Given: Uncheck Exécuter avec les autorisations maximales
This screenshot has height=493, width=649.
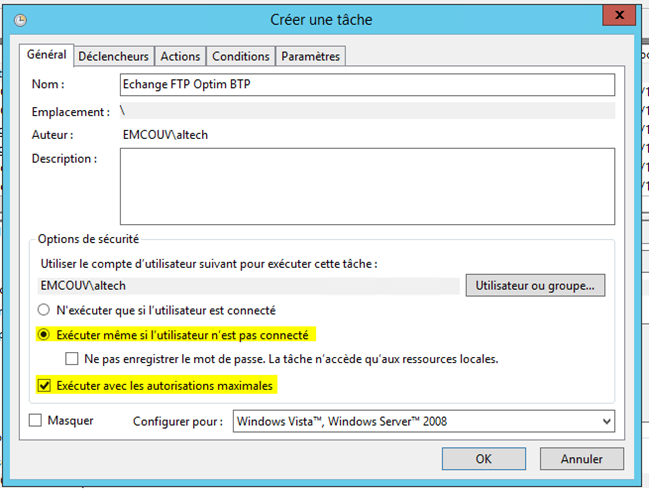Looking at the screenshot, I should 44,384.
